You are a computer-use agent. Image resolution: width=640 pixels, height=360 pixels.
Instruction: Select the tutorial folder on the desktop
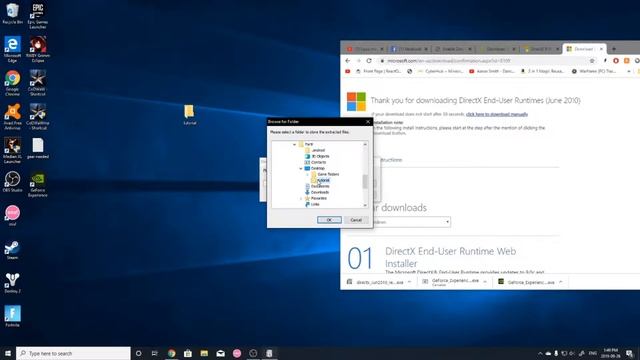189,114
